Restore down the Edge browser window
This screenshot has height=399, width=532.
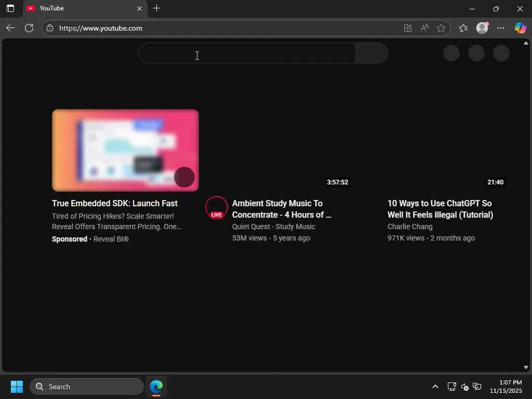[x=496, y=9]
